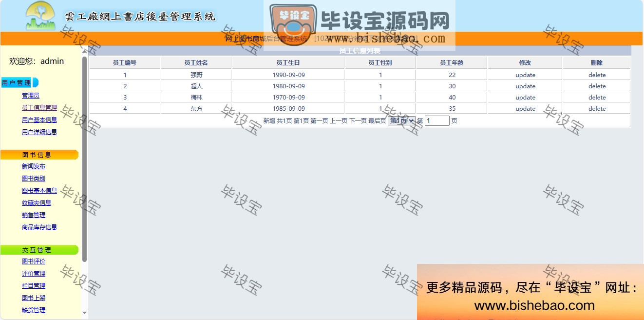Click birthday cell 1980-09-09
Screen dimensions: 644x320
(x=288, y=86)
